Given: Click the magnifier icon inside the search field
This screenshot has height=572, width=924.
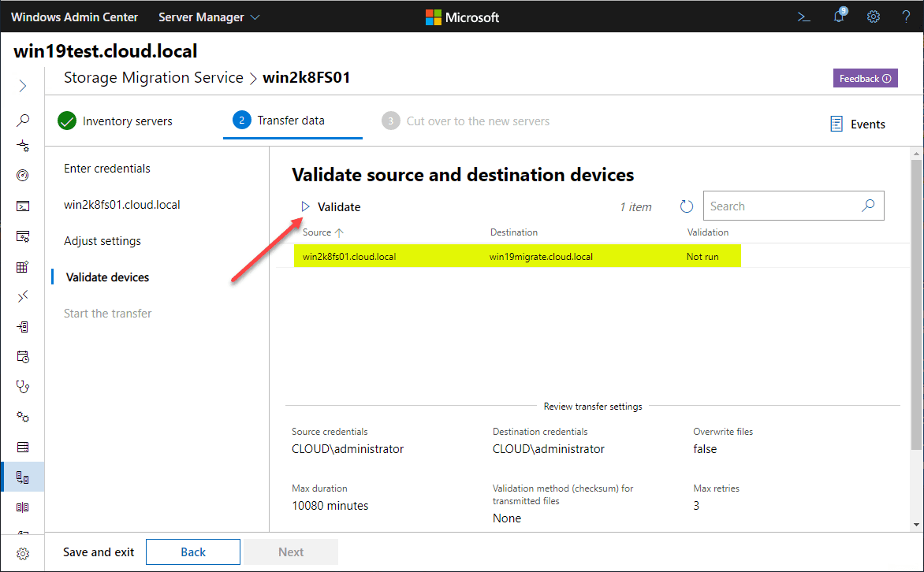Looking at the screenshot, I should pos(868,205).
